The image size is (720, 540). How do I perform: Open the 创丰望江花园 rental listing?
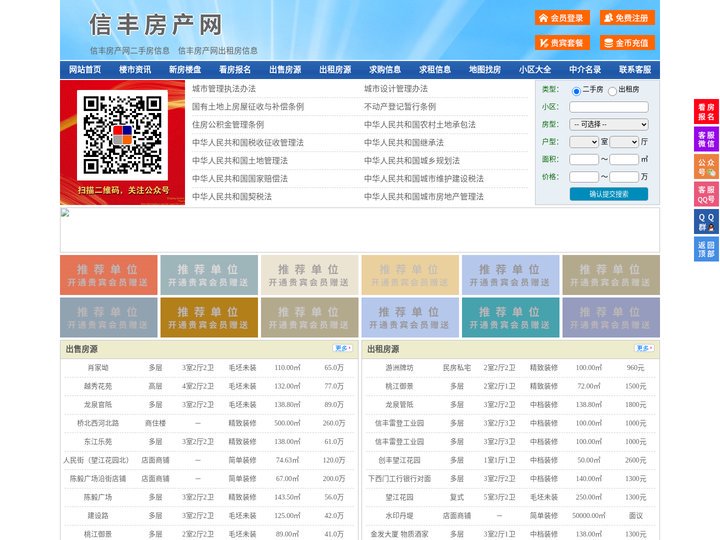coord(399,460)
